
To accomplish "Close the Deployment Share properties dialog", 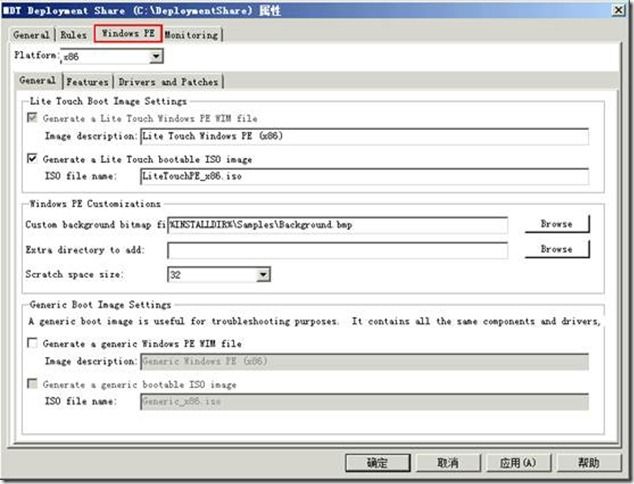I will tap(619, 10).
